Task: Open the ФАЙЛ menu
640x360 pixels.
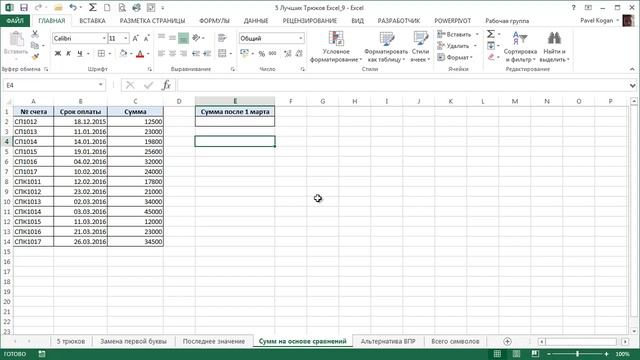Action: (15, 20)
